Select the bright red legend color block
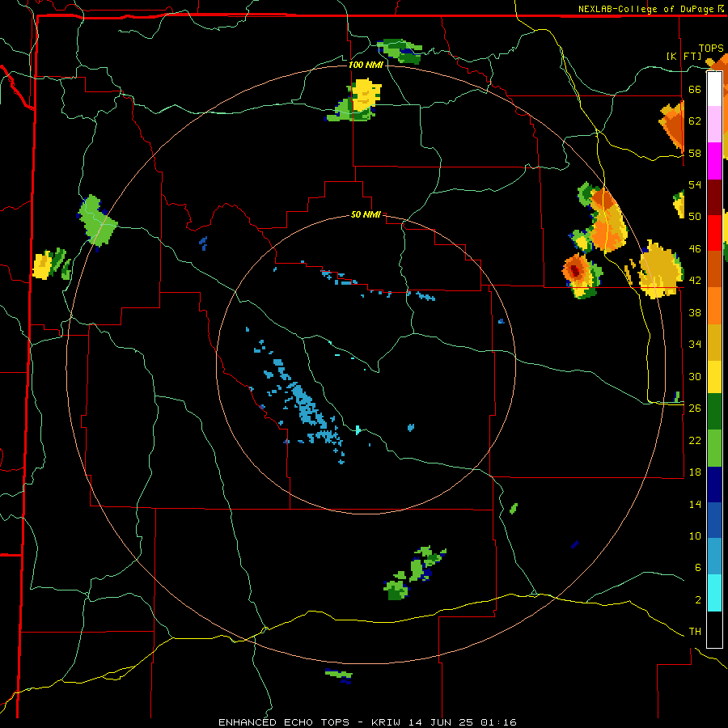728x728 pixels. pos(714,233)
